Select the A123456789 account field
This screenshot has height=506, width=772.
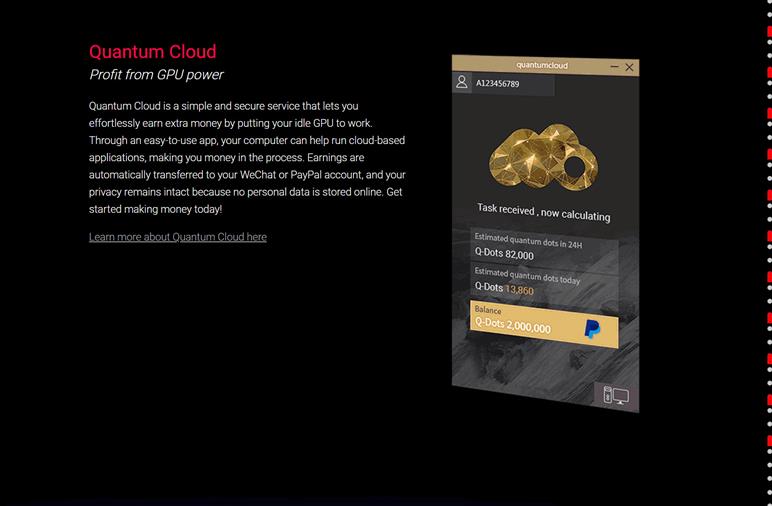click(x=503, y=84)
